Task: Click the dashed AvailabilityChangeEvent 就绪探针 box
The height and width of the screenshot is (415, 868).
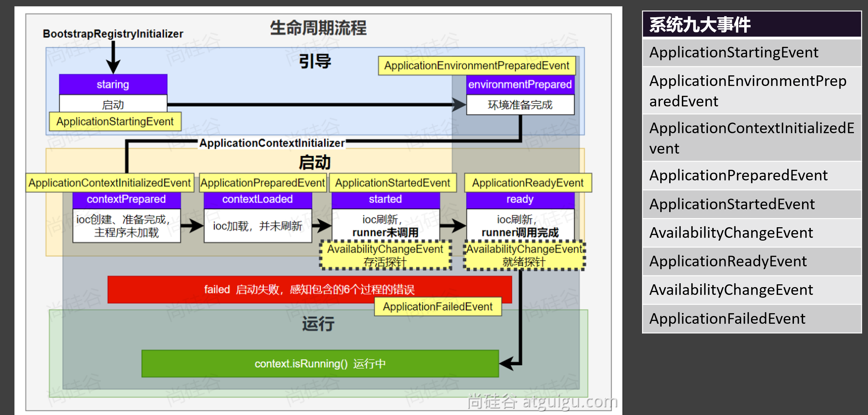Action: (524, 255)
